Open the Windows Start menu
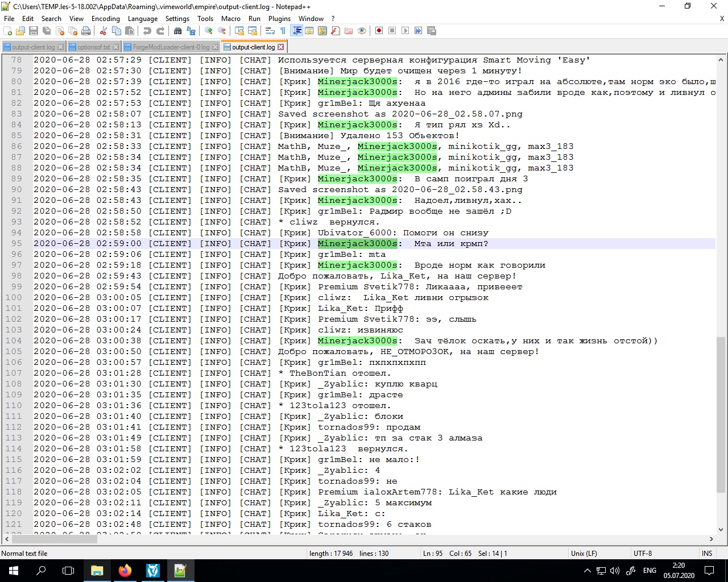Image resolution: width=728 pixels, height=582 pixels. pos(14,571)
